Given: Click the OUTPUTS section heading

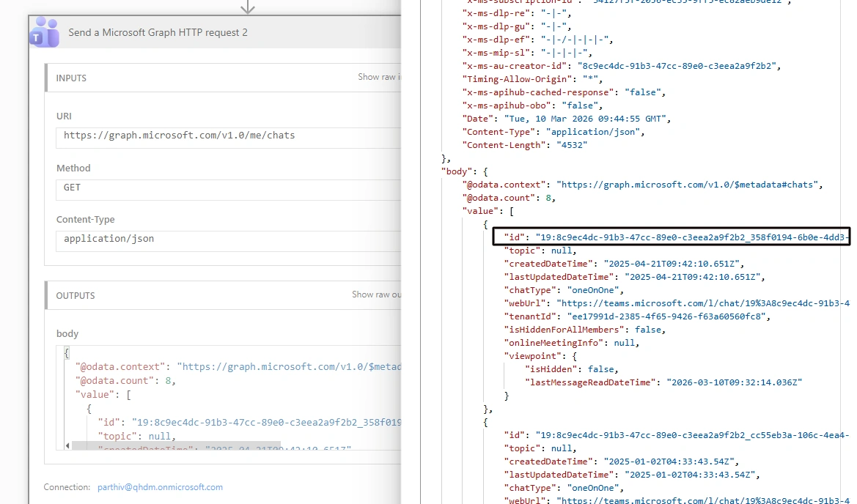Looking at the screenshot, I should (x=76, y=295).
